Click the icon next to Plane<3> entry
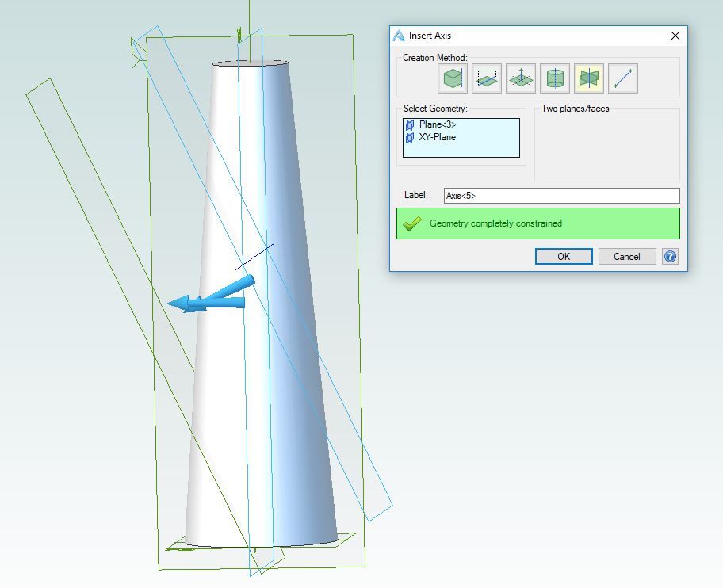Screen dimensions: 723x588 409,125
